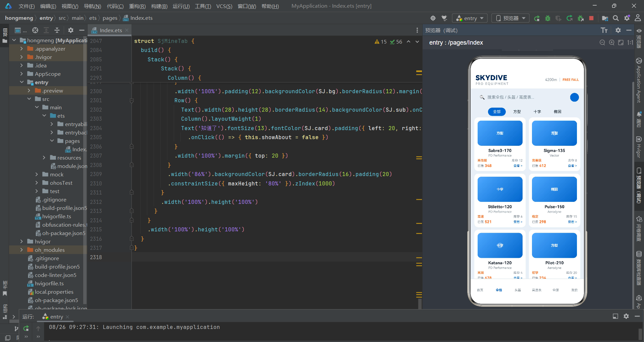Fit preview to window icon

pyautogui.click(x=621, y=43)
